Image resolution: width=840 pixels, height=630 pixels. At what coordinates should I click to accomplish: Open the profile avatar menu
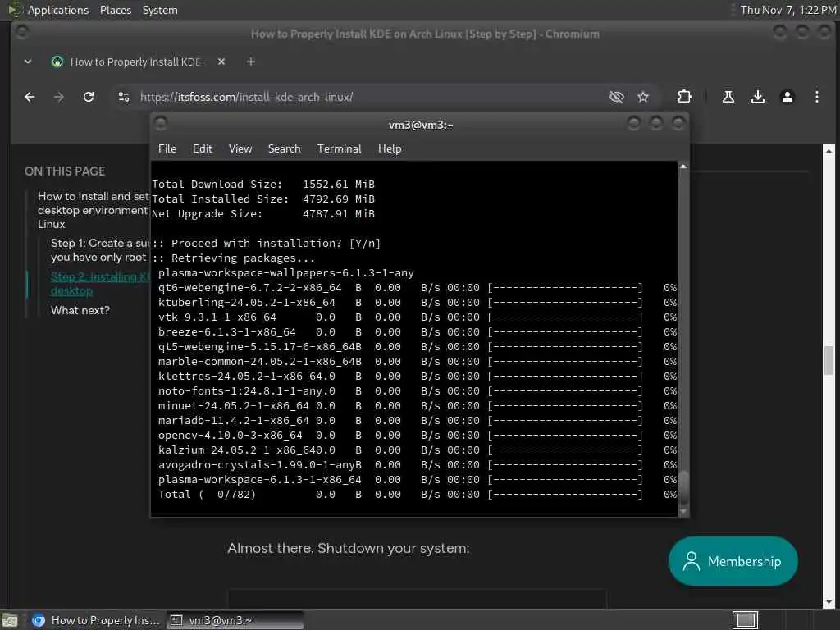coord(787,97)
